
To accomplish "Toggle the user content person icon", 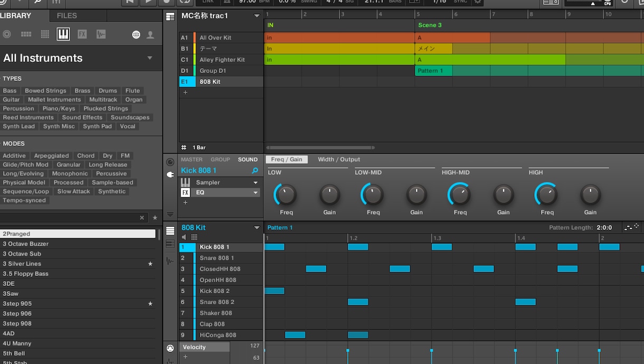I will click(x=150, y=34).
